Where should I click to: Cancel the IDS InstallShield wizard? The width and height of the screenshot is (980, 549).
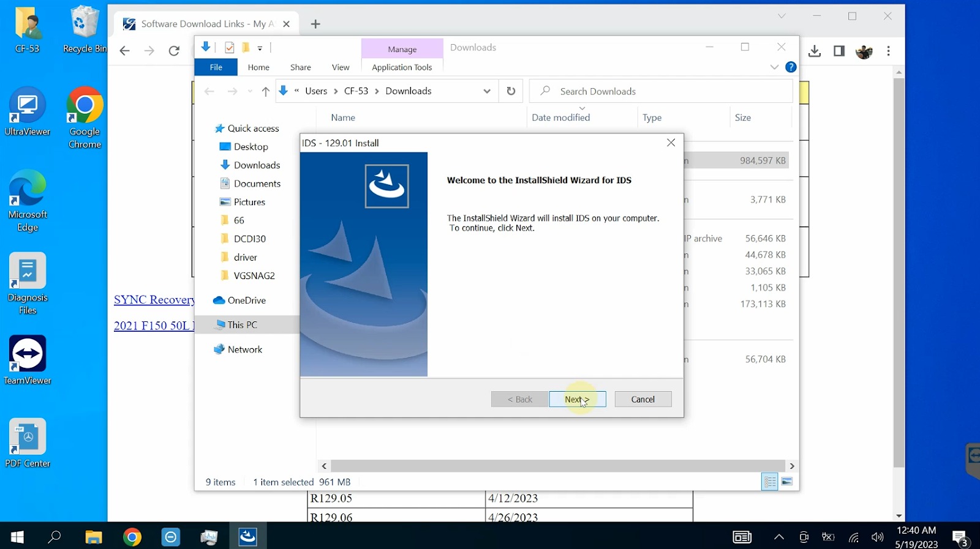pyautogui.click(x=643, y=399)
